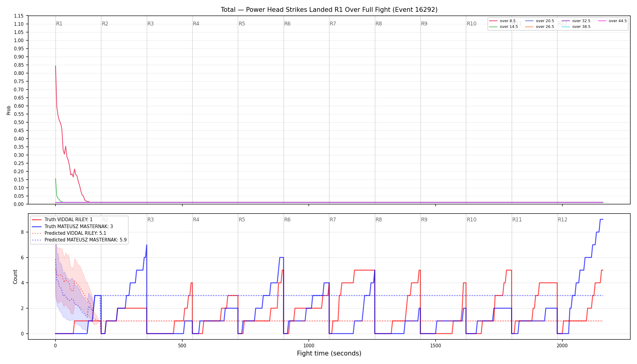Viewport: 637px width, 364px height.
Task: Click the 500 tick on the time axis
Action: (182, 345)
